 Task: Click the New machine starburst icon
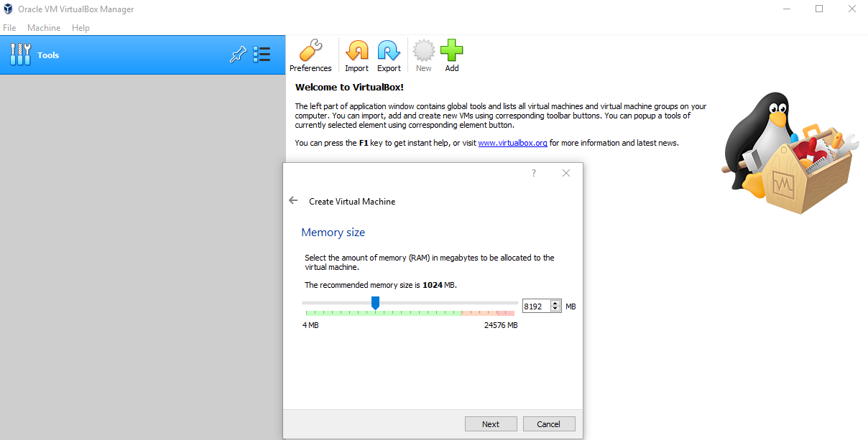(423, 52)
